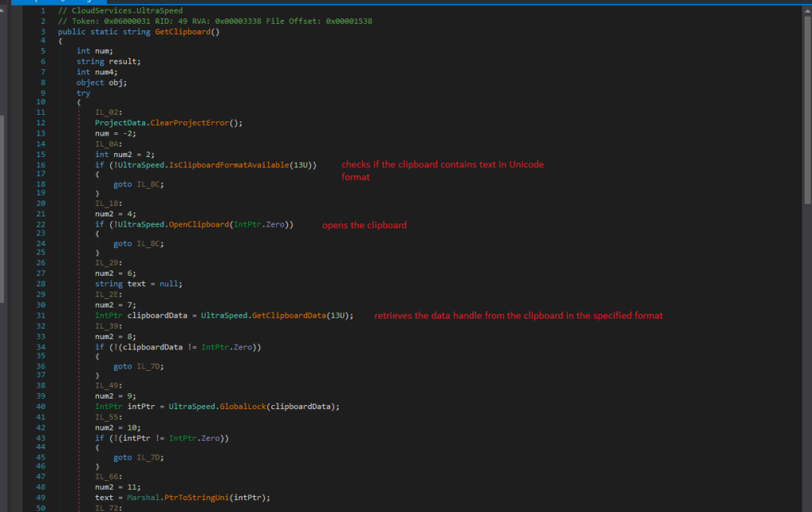Click the IL_29 label
Screen dimensions: 812x512
click(x=106, y=262)
